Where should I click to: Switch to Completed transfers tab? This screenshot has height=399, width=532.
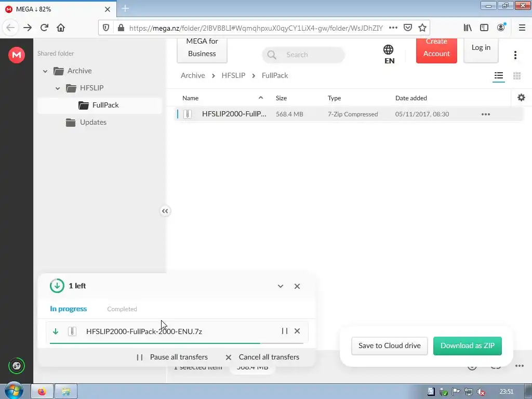(122, 309)
